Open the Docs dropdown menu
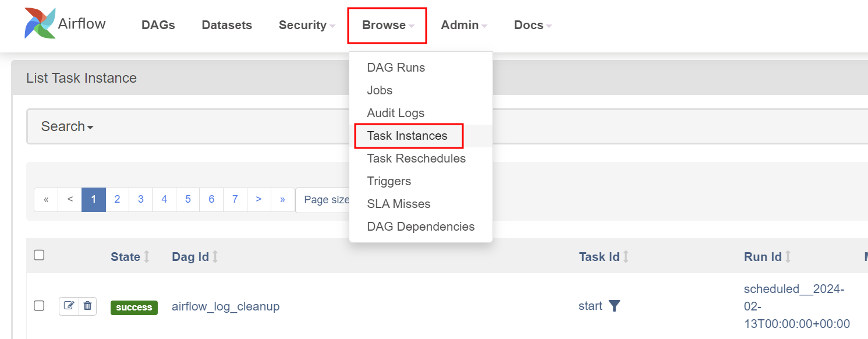 pyautogui.click(x=533, y=25)
